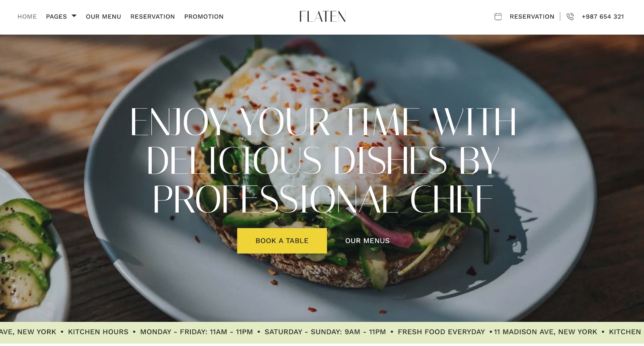The width and height of the screenshot is (644, 346).
Task: Click Saturday - Sunday hours ticker text
Action: [x=325, y=332]
